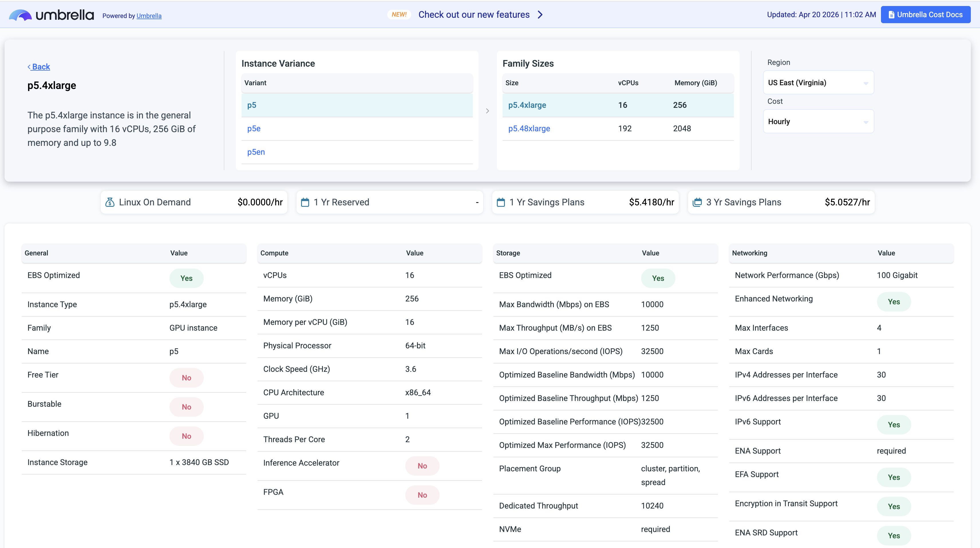Select the p5e variant row
This screenshot has width=980, height=548.
coord(254,128)
